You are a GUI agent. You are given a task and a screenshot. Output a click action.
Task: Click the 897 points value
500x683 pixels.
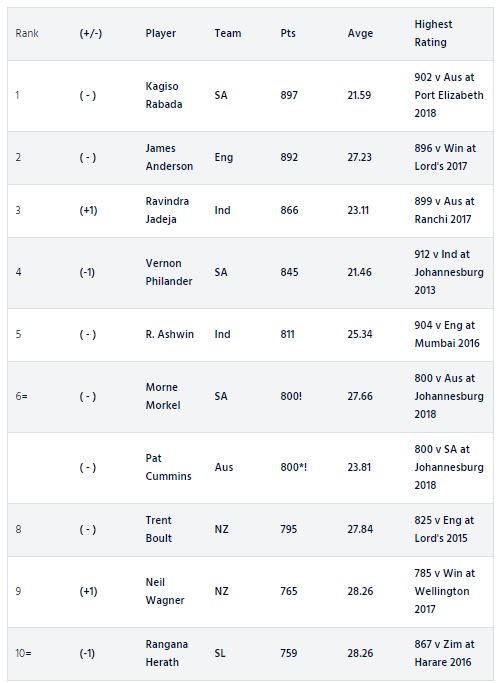(x=289, y=95)
